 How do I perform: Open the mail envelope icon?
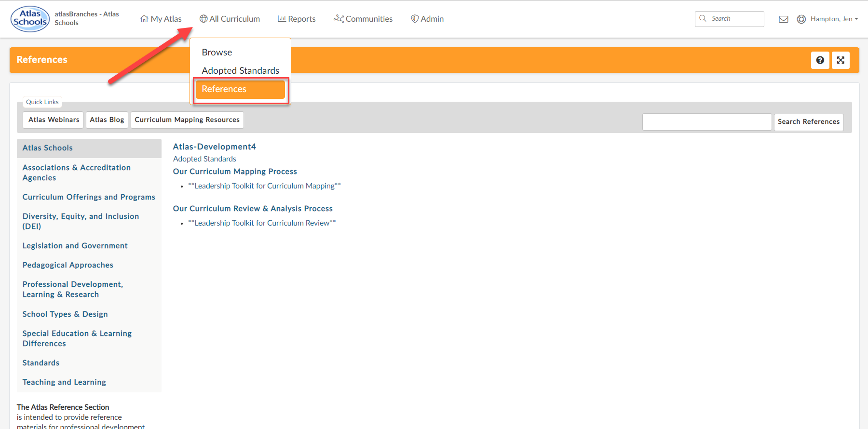[784, 19]
